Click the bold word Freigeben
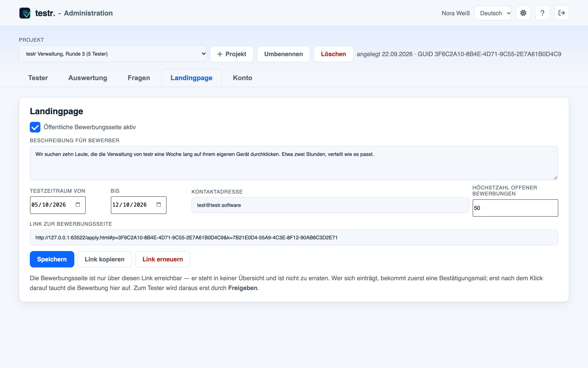The image size is (588, 368). click(243, 288)
